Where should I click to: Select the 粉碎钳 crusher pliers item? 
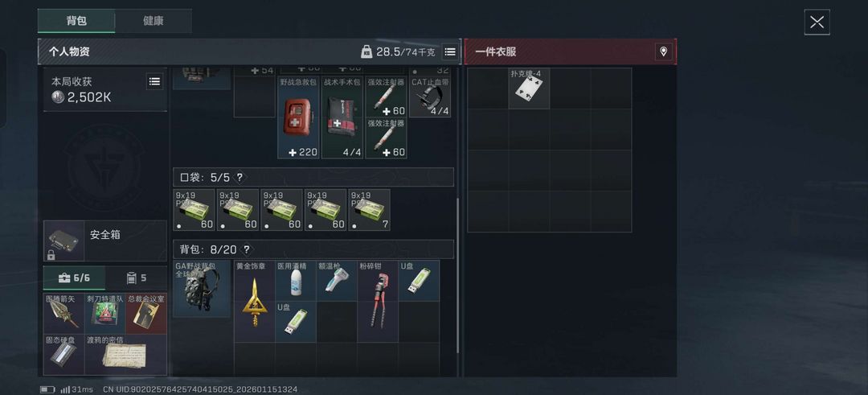(x=378, y=301)
